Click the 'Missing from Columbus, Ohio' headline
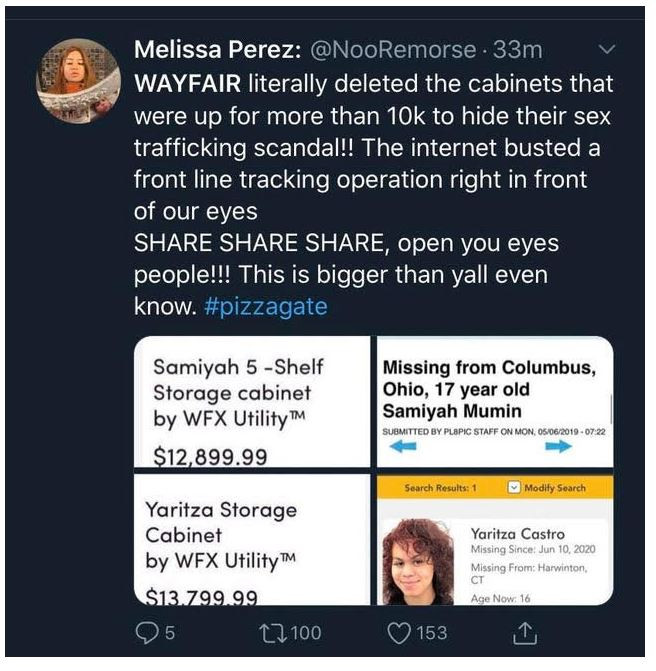 point(488,389)
